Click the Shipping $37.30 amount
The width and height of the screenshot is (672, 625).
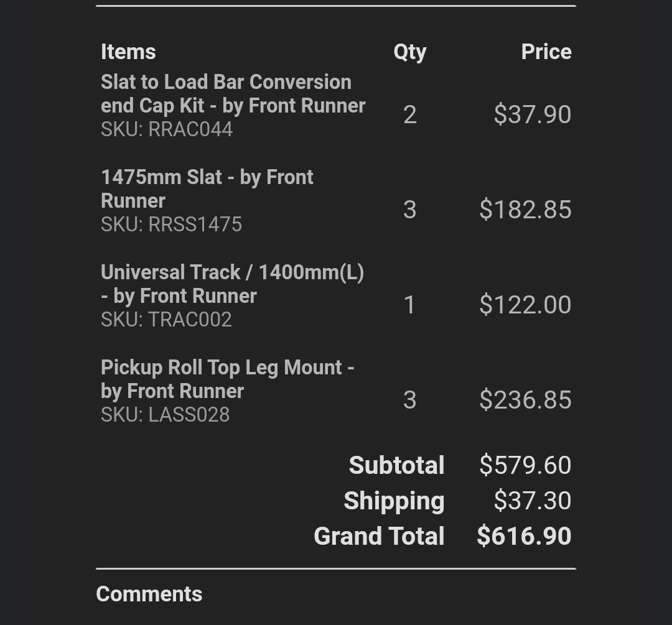[532, 501]
